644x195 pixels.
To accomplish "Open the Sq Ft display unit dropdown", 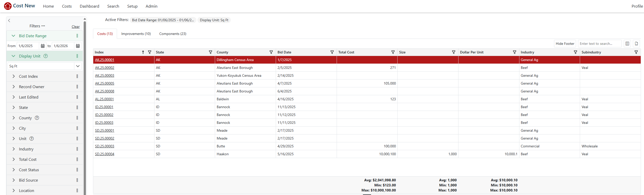I will tap(78, 66).
